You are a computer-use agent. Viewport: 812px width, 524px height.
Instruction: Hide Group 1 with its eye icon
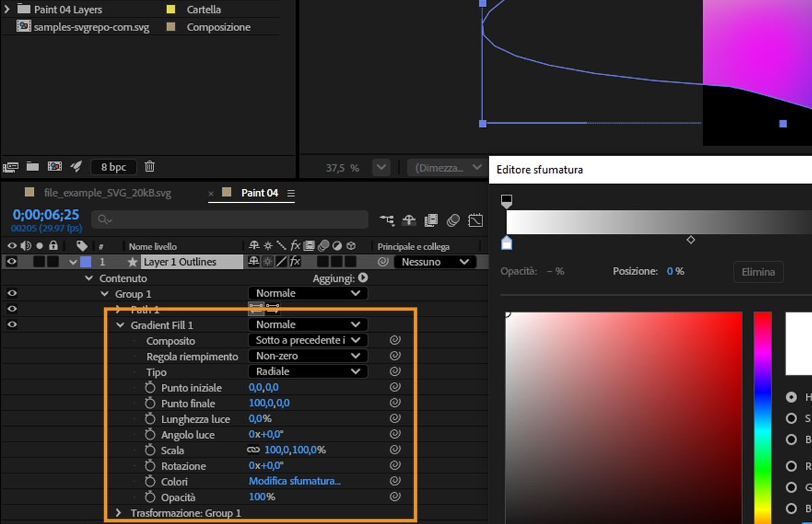[x=12, y=293]
